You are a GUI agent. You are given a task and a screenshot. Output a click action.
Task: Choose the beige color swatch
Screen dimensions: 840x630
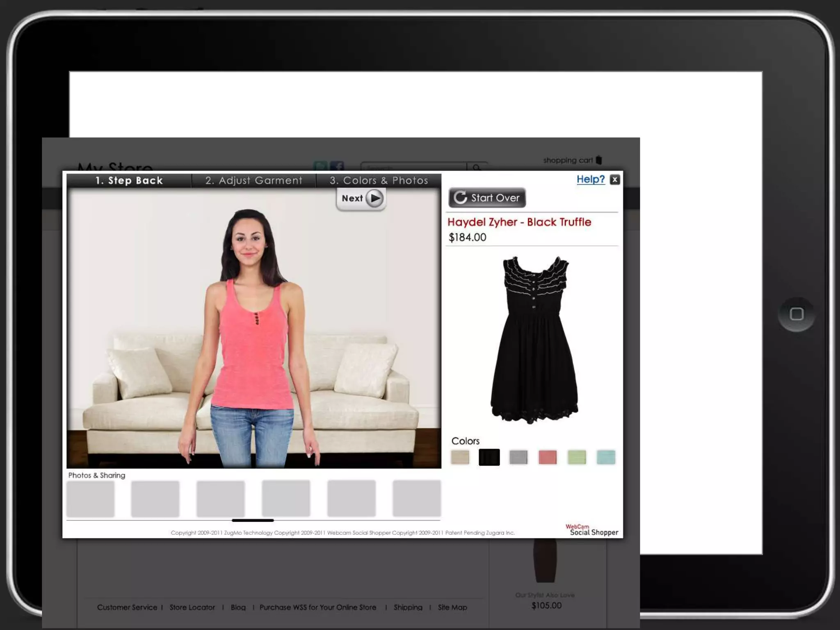[460, 457]
